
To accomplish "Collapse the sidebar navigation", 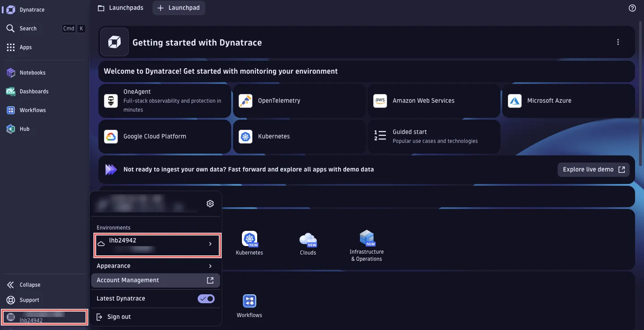I will tap(45, 285).
